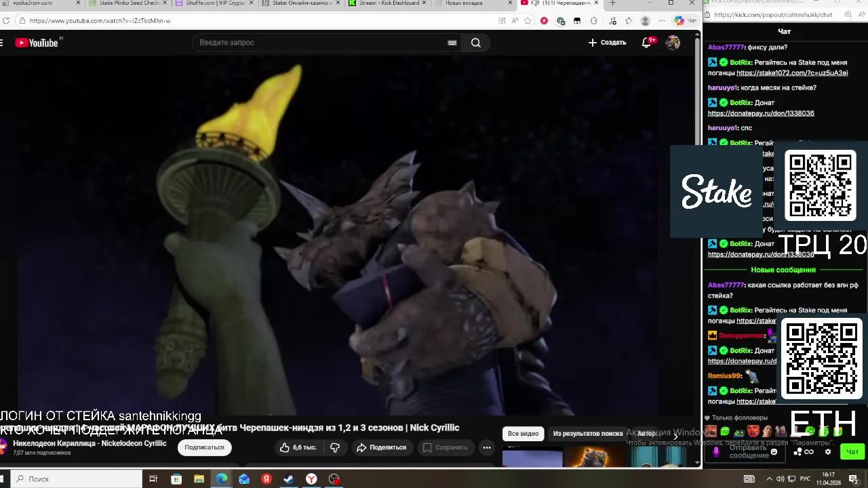
Task: Open Microsoft Store taskbar icon
Action: click(x=176, y=479)
